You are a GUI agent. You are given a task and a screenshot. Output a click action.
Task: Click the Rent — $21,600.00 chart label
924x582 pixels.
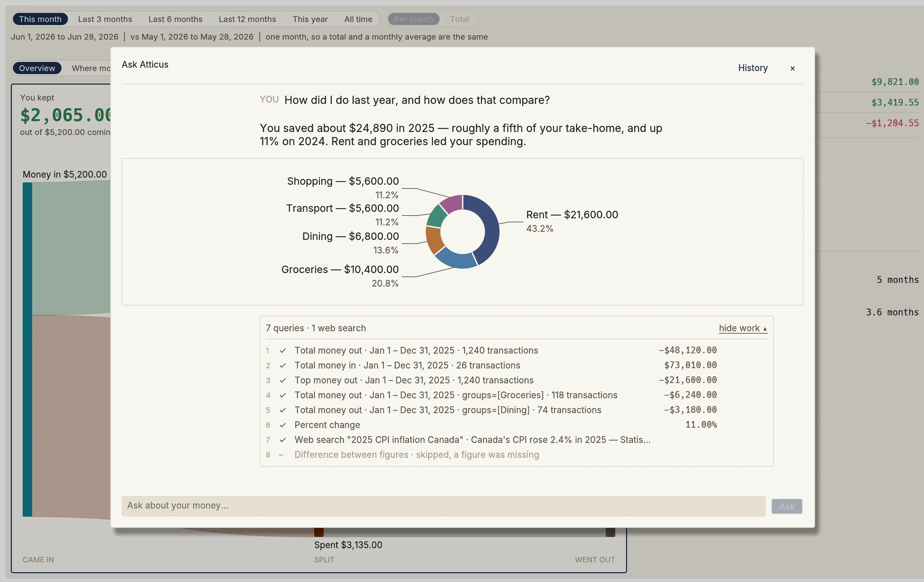click(x=572, y=215)
